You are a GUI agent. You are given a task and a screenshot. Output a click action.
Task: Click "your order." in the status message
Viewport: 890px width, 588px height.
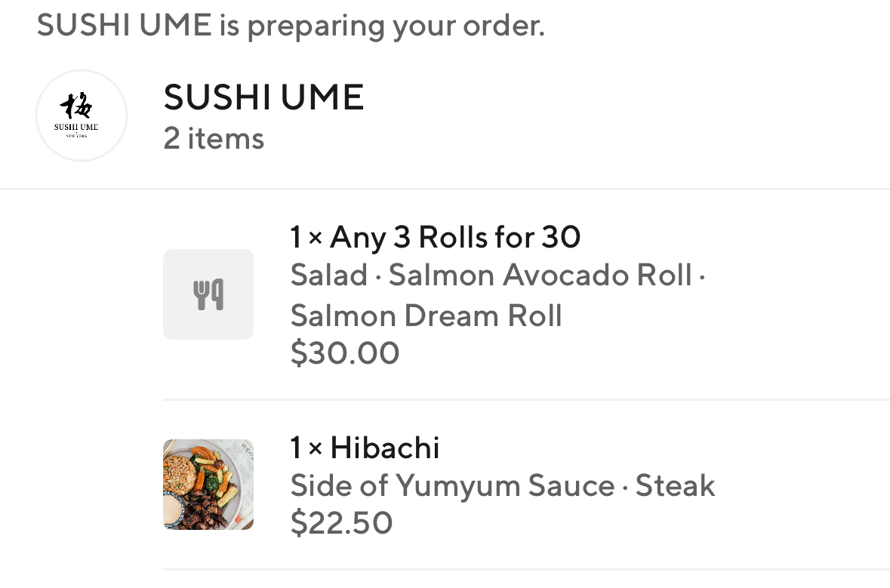(x=468, y=26)
